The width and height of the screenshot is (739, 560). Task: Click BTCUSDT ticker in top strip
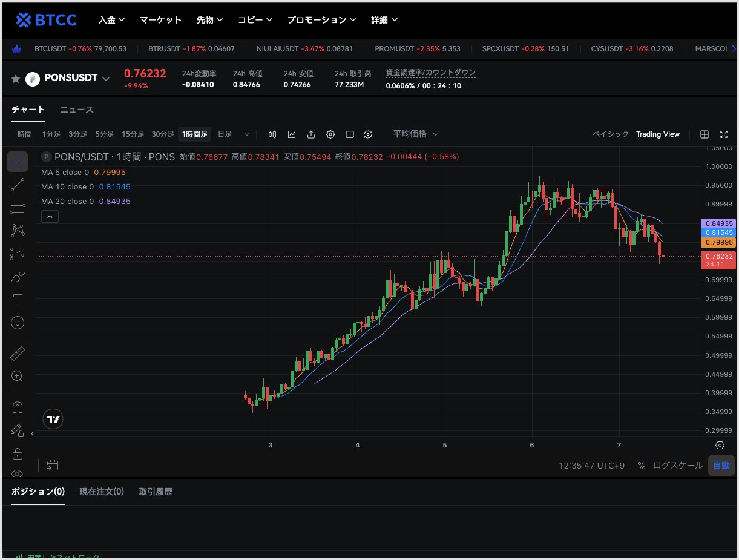coord(80,49)
